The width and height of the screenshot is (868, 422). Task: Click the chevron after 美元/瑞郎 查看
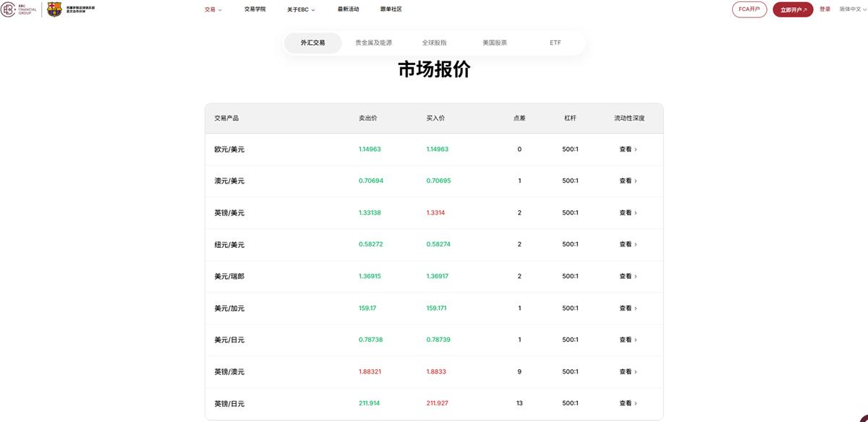pyautogui.click(x=635, y=276)
